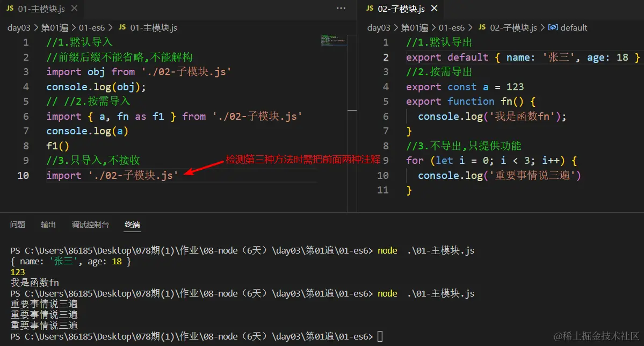Click the default symbol icon in breadcrumb
644x346 pixels.
pyautogui.click(x=553, y=27)
